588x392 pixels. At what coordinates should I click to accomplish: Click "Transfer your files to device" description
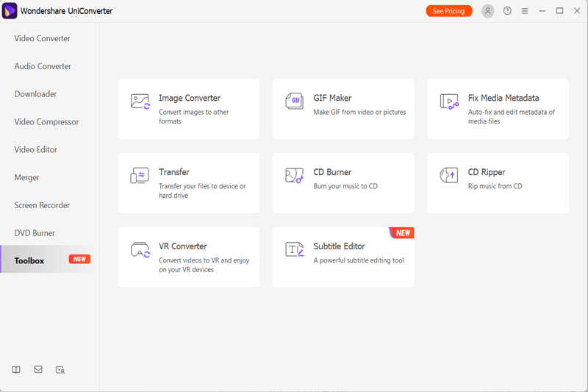coord(202,190)
